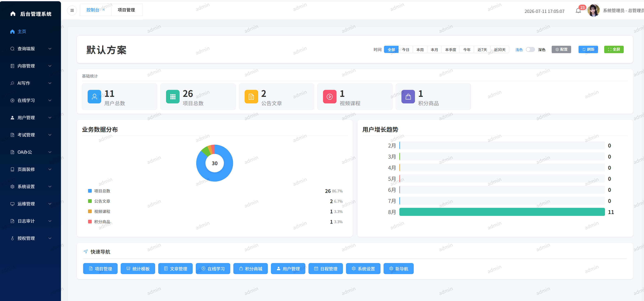Expand the 考试管理 sidebar menu
The image size is (644, 301).
coord(31,135)
